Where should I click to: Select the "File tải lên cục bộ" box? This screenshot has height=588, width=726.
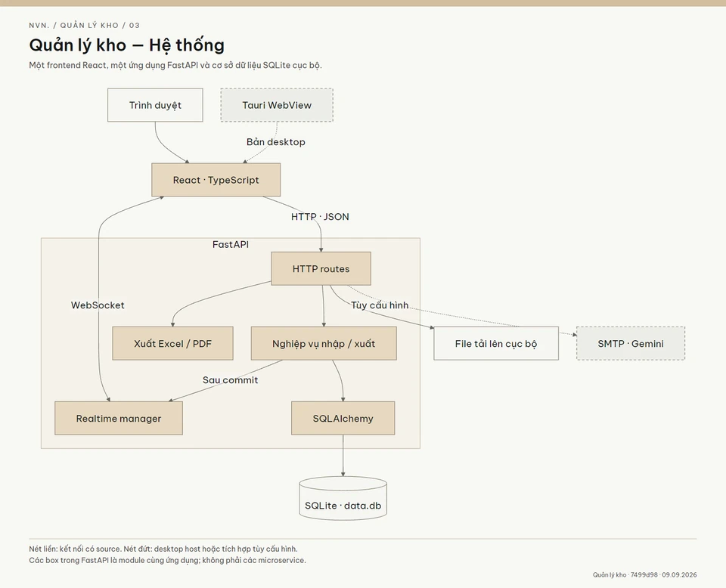496,343
